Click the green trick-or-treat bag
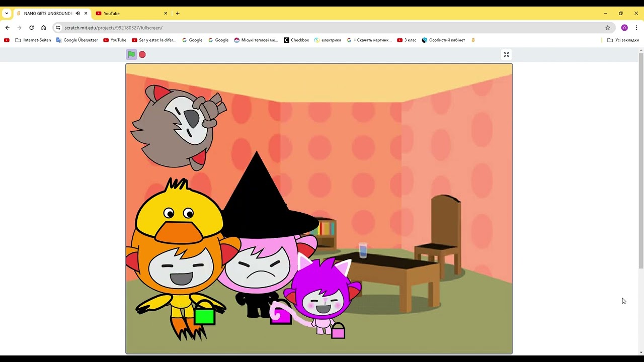Viewport: 644px width, 362px height. coord(205,313)
